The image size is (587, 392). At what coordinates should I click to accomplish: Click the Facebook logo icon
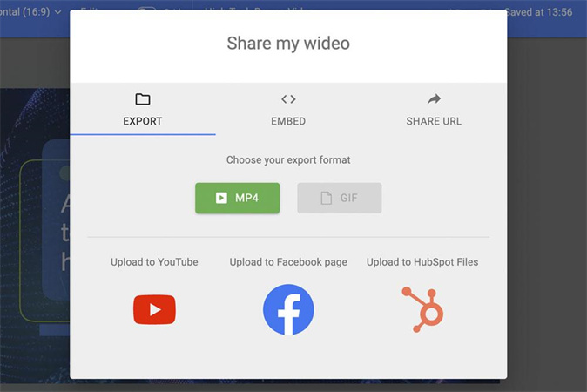point(288,309)
